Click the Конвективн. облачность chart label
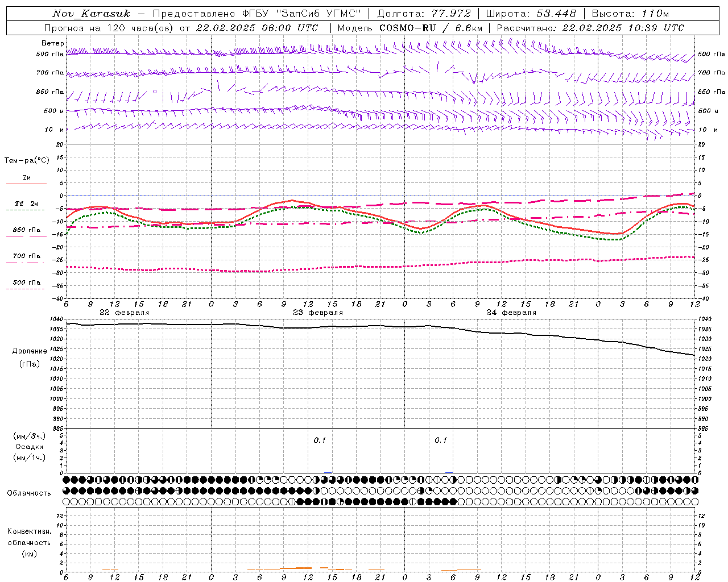Viewport: 728px width, 582px height. point(29,537)
